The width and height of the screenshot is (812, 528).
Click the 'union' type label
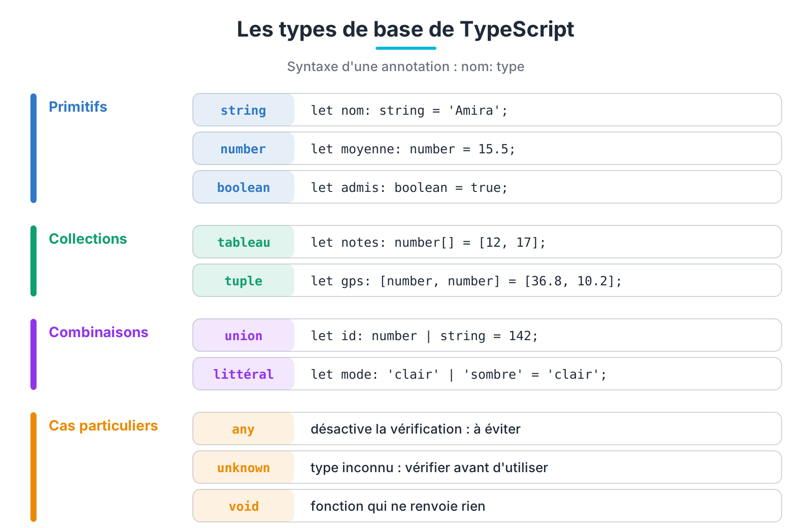point(244,335)
